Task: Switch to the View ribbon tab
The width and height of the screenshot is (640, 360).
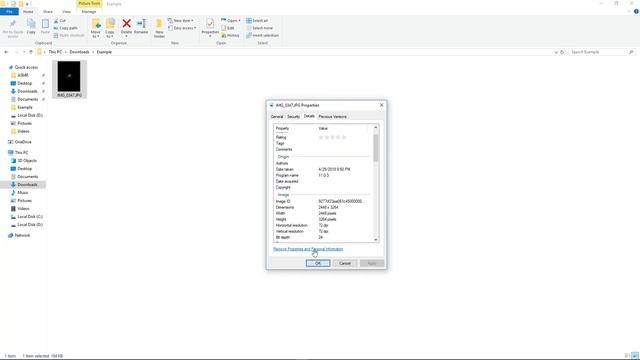Action: click(x=67, y=11)
